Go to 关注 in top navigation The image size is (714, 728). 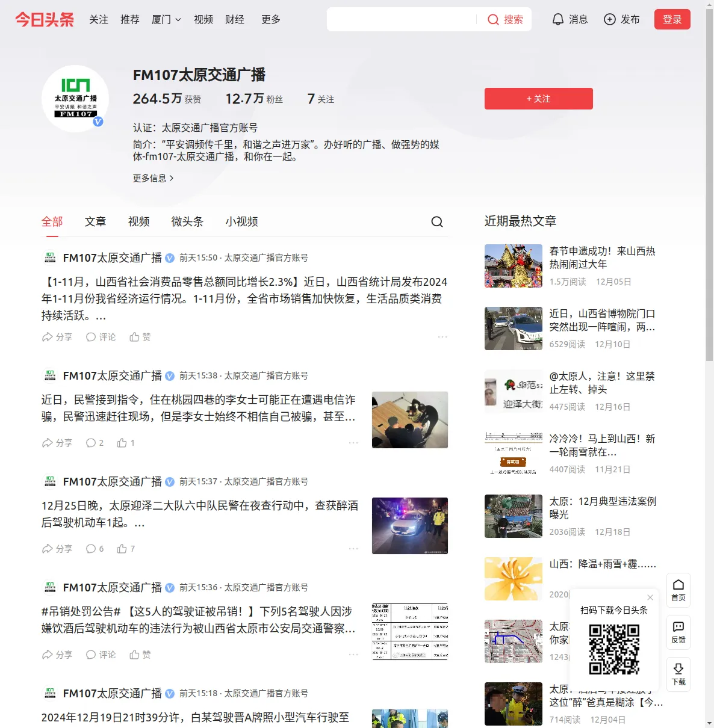[x=99, y=20]
